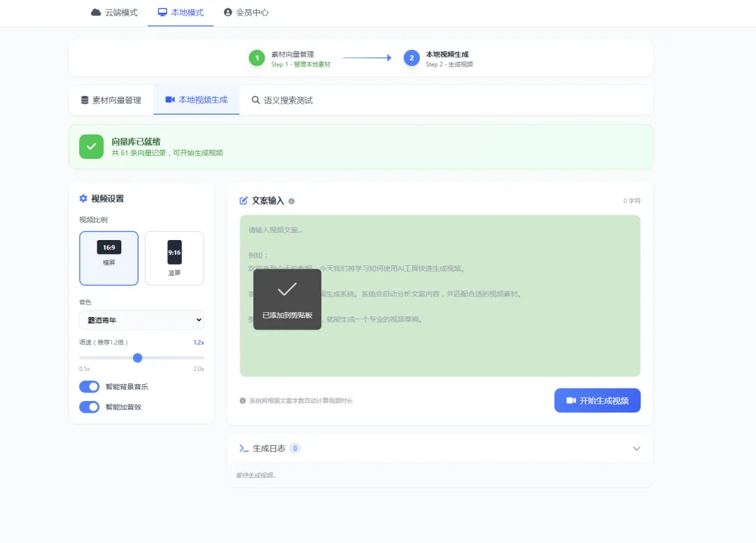Toggle 智能加音效 switch

click(90, 407)
